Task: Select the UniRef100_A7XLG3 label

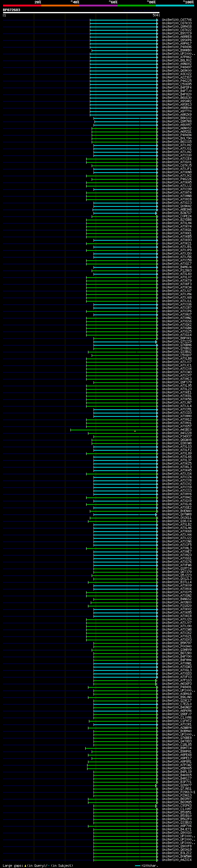Action: coord(176,446)
